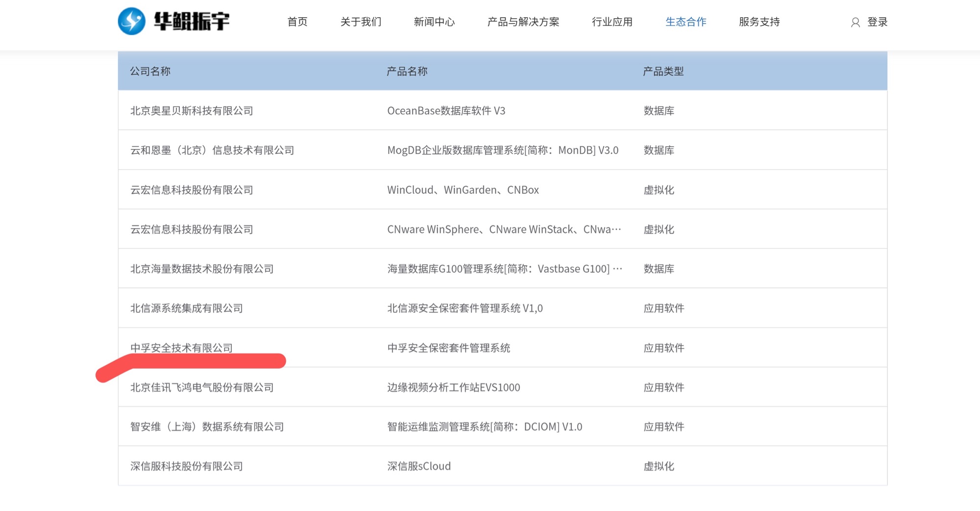
Task: Select 云和恩墨（北京）信息技术有限公司 cell
Action: pos(212,150)
